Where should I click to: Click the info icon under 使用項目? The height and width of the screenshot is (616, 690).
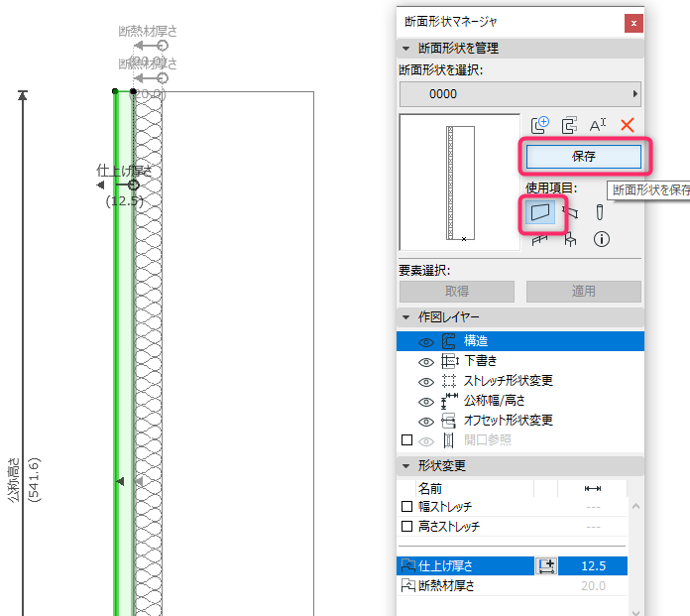601,239
